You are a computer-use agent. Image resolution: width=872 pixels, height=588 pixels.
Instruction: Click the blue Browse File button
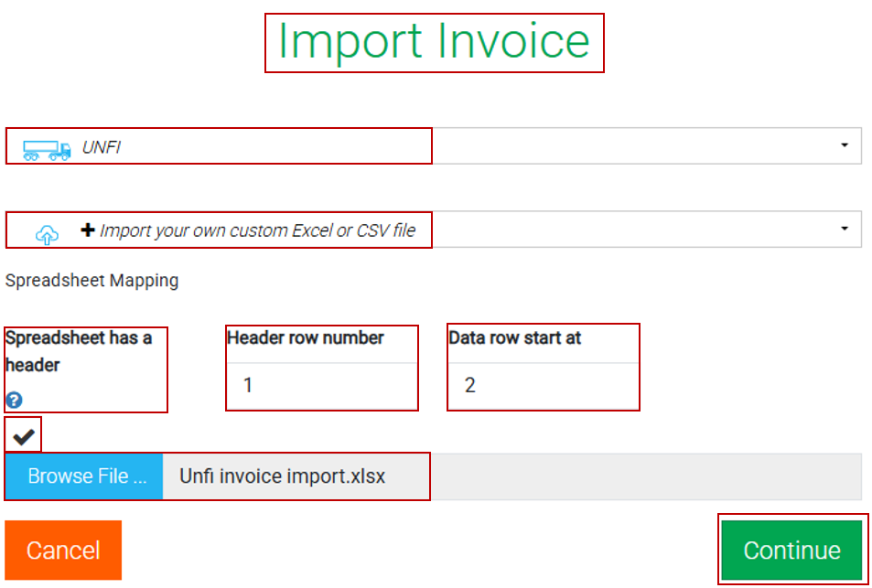[x=82, y=476]
